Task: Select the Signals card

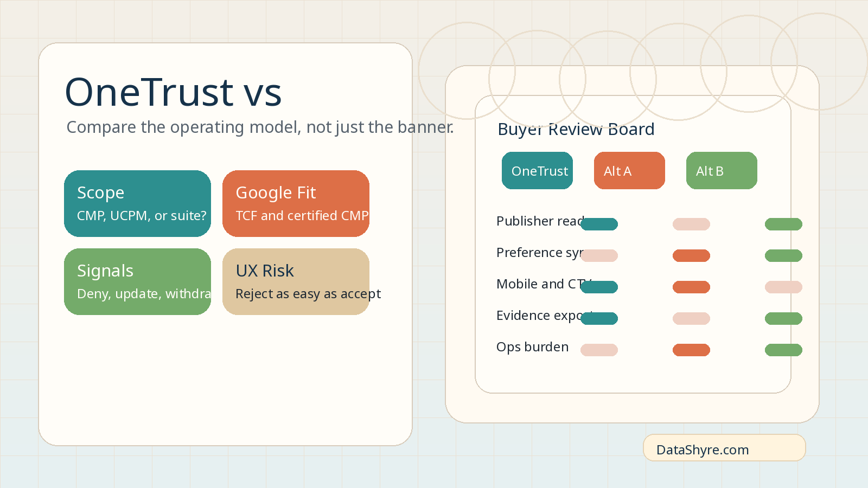Action: click(x=137, y=281)
